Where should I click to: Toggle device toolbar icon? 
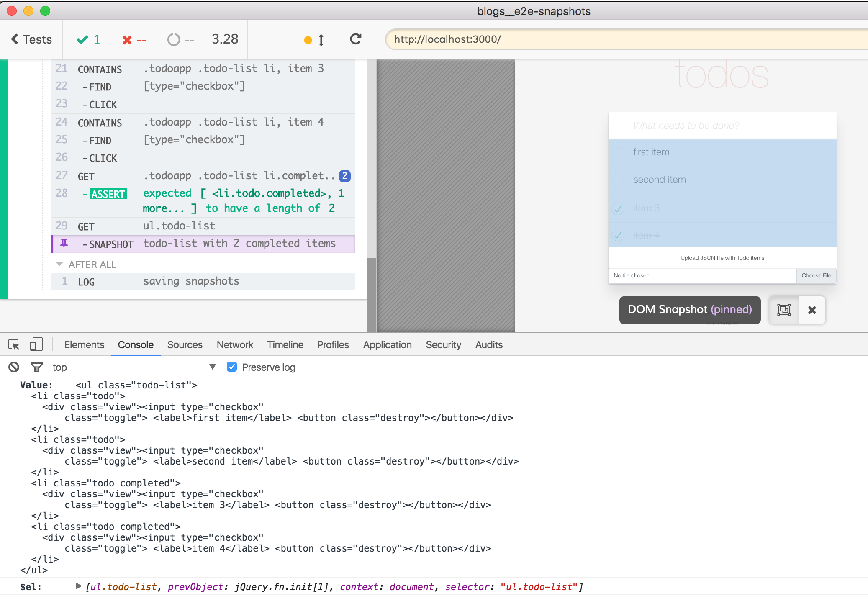(x=36, y=344)
